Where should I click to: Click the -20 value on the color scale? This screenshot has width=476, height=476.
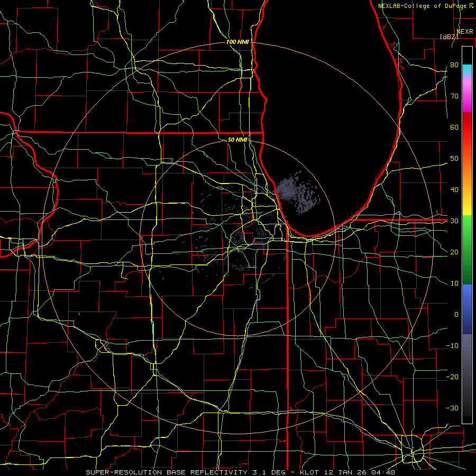pos(452,377)
